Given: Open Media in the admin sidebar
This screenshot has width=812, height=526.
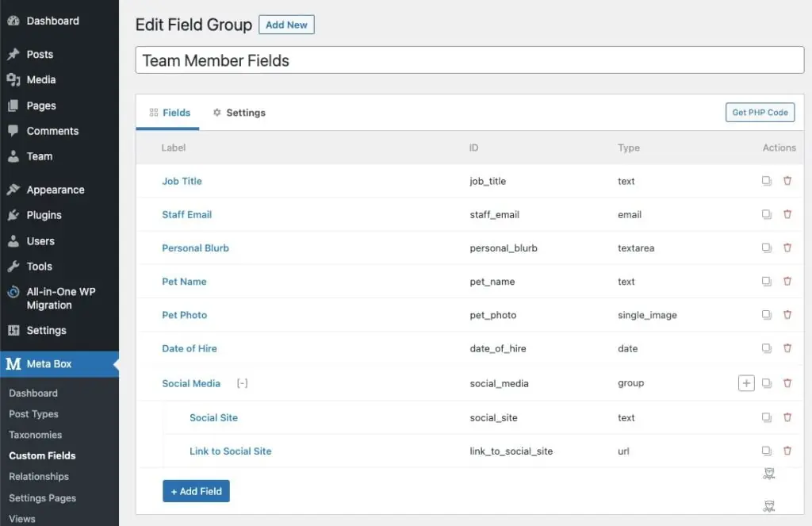Looking at the screenshot, I should (59, 79).
